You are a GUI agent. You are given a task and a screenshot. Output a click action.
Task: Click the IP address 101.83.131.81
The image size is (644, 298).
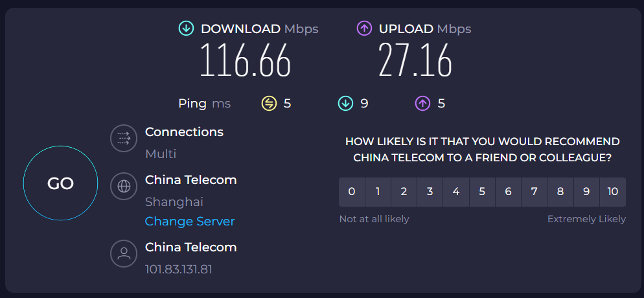pyautogui.click(x=179, y=268)
